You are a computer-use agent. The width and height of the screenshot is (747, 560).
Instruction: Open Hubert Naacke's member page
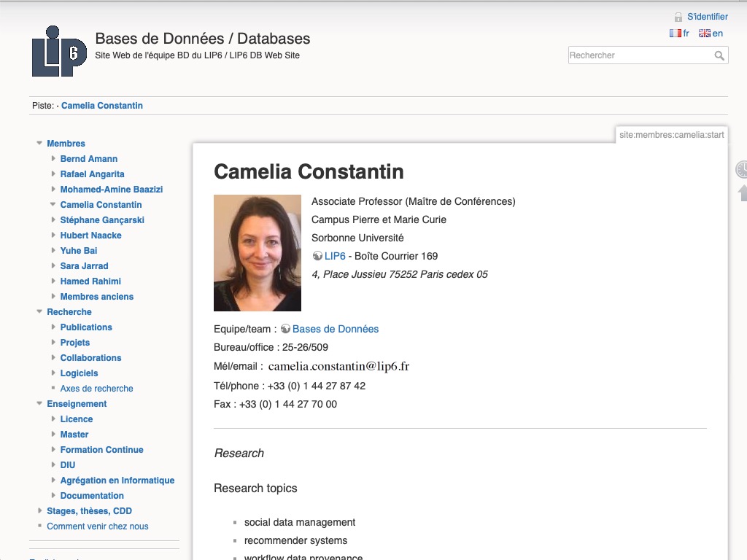tap(90, 235)
